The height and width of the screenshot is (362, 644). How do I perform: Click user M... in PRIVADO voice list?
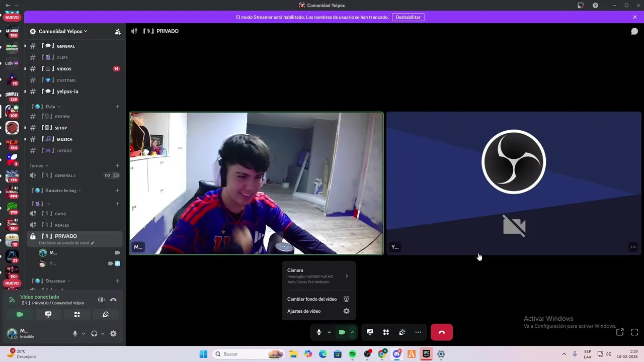[79, 253]
